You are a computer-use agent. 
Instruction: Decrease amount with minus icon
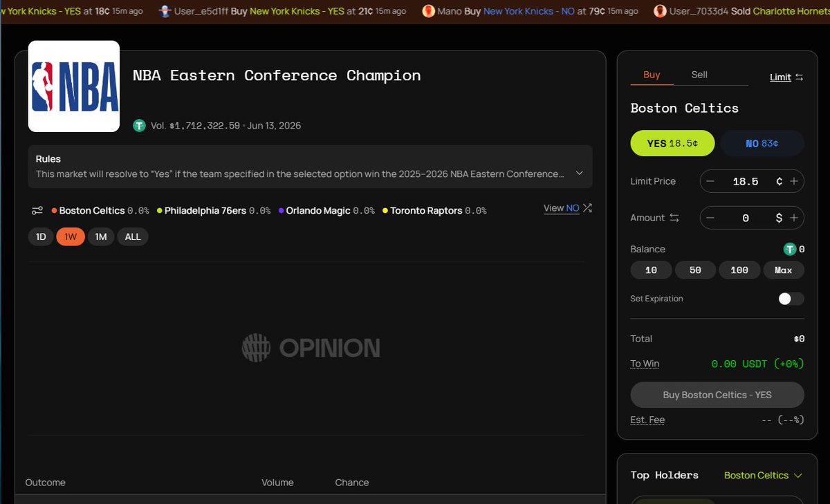(710, 218)
